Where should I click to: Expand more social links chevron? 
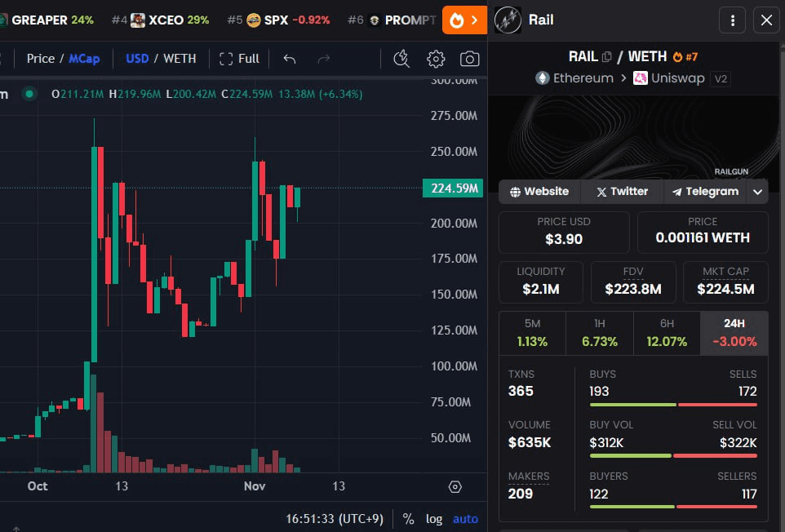[x=758, y=192]
